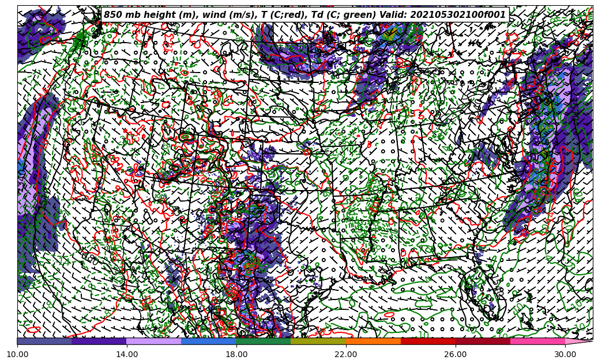Viewport: 598px width, 364px height.
Task: Click the hot pink 28–30 colorbar segment
Action: [x=537, y=342]
